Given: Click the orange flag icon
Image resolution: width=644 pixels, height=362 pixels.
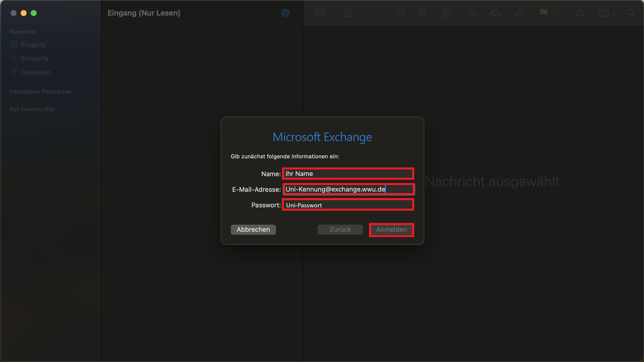Looking at the screenshot, I should [x=543, y=13].
